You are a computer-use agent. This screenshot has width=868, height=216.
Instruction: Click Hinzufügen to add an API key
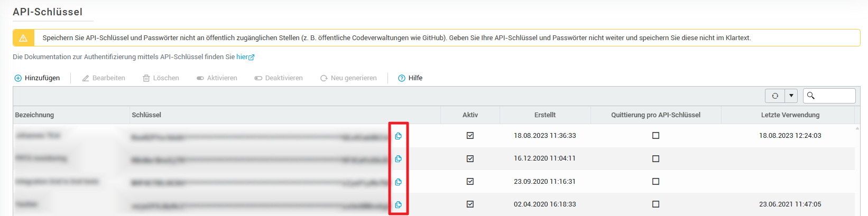coord(37,78)
